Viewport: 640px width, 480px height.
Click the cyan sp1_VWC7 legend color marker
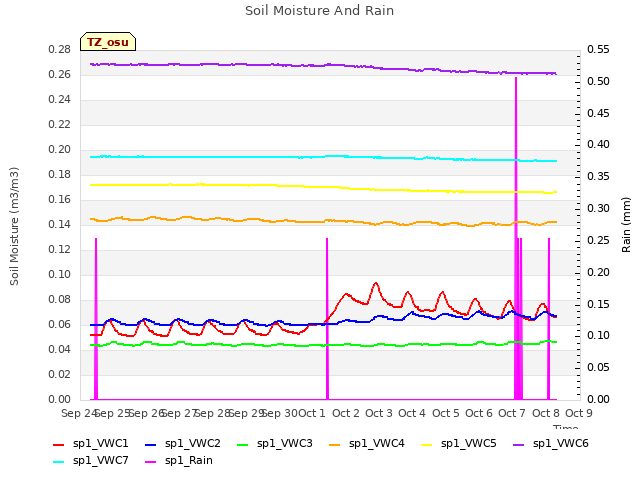tap(59, 462)
